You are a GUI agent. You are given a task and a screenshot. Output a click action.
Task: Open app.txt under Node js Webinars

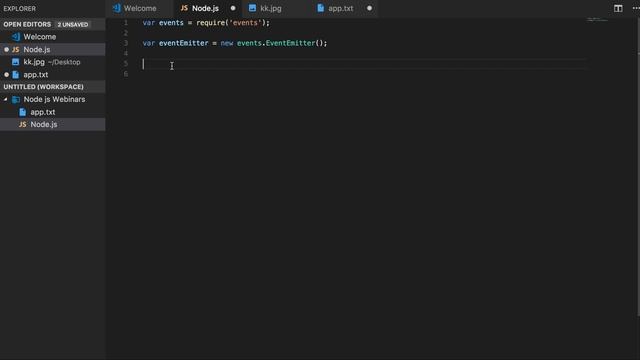53,112
